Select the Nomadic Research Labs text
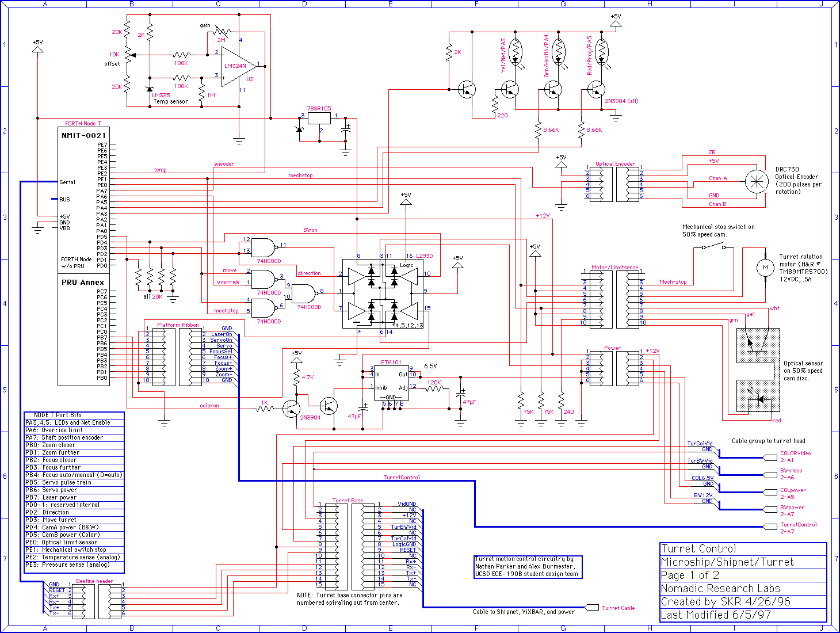The width and height of the screenshot is (840, 633). click(x=720, y=588)
